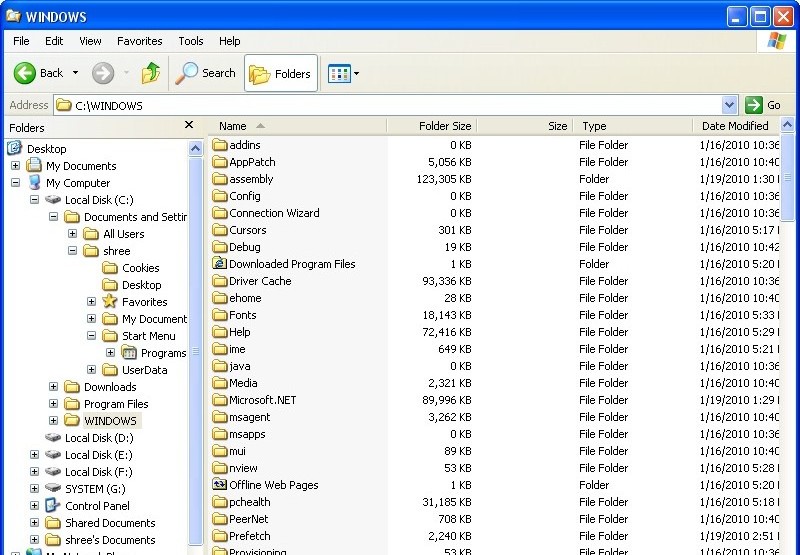Click the Folders pane scrollbar thumb
The image size is (800, 555).
click(195, 350)
